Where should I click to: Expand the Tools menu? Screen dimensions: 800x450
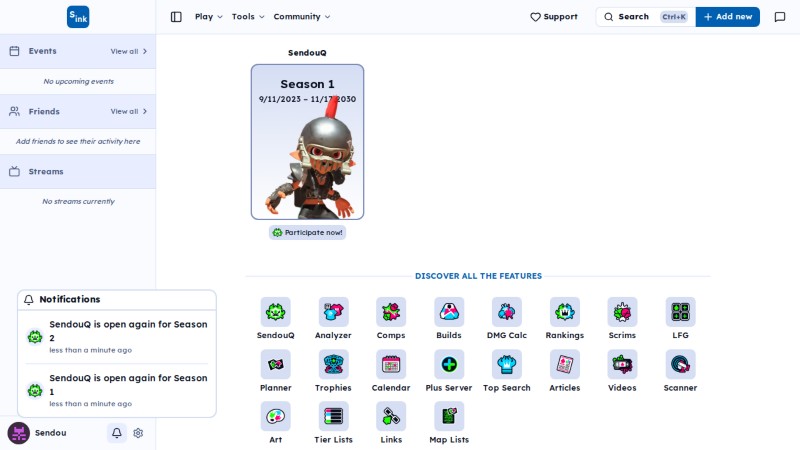(x=248, y=17)
